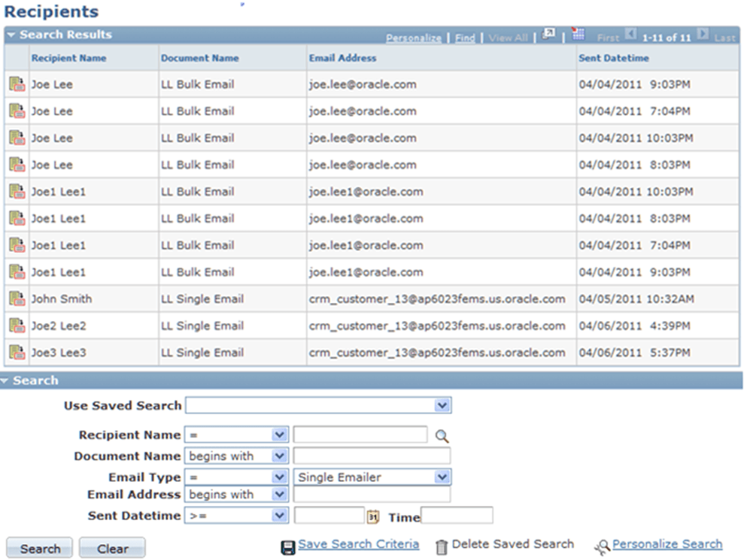The height and width of the screenshot is (560, 744).
Task: Click the Search button
Action: [38, 547]
